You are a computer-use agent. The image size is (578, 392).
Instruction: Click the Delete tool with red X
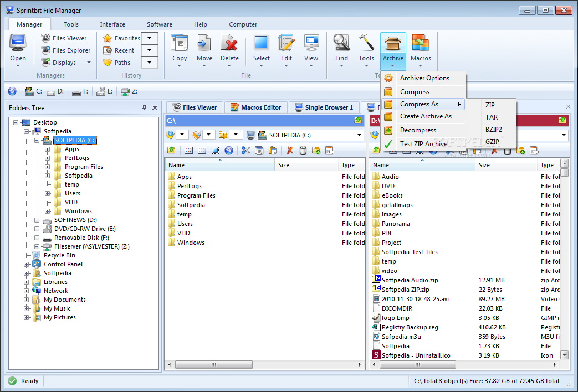click(x=229, y=51)
